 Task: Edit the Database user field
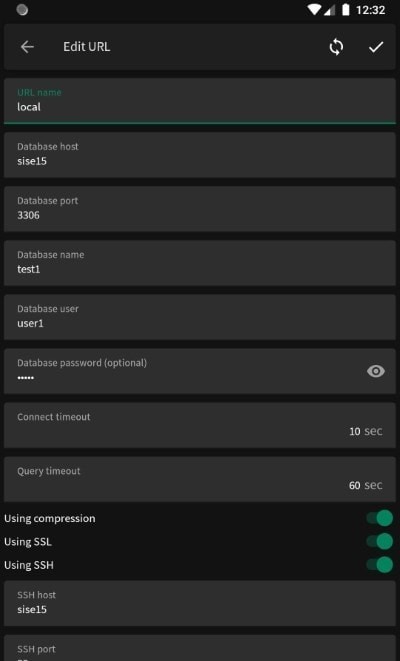coord(200,317)
